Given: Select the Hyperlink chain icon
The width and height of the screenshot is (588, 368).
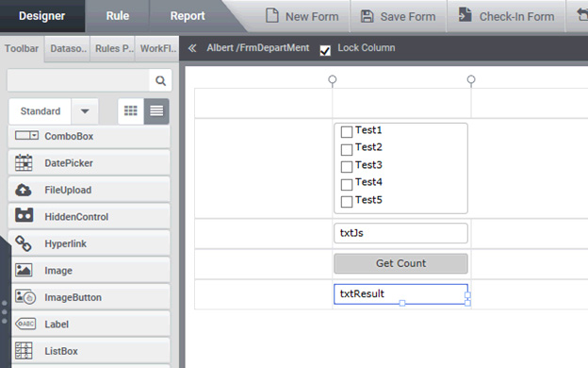Looking at the screenshot, I should tap(24, 243).
